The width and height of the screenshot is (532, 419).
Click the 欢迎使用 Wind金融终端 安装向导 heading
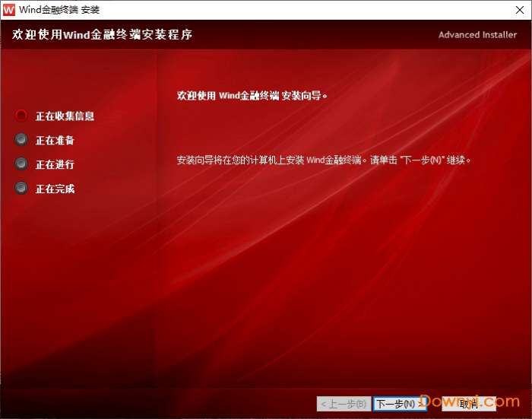(252, 96)
